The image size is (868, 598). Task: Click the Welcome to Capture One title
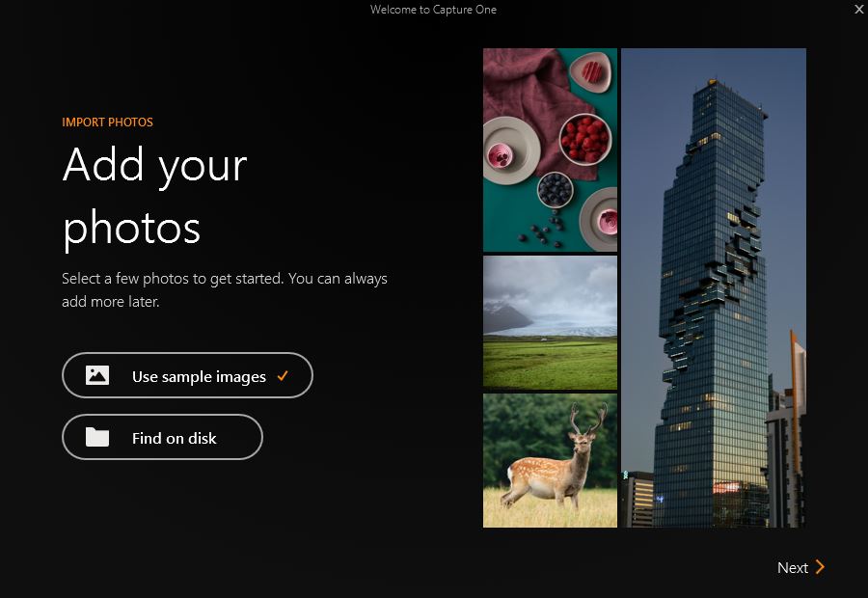433,10
